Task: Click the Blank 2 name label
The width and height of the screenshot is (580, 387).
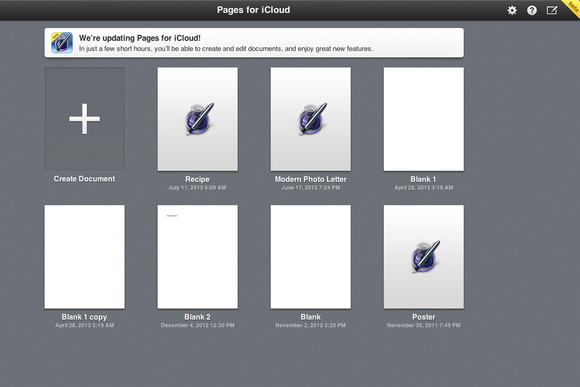Action: pyautogui.click(x=198, y=317)
